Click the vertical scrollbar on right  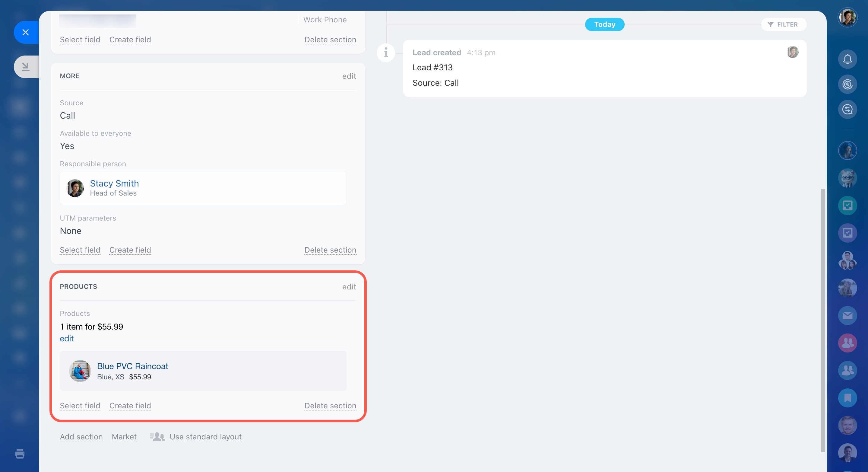[822, 320]
